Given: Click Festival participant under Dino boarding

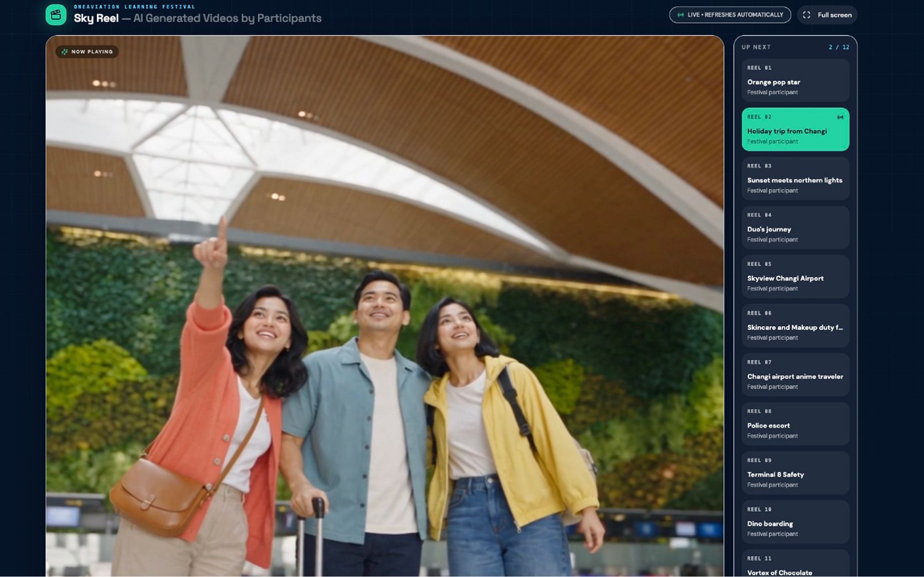Looking at the screenshot, I should tap(773, 534).
